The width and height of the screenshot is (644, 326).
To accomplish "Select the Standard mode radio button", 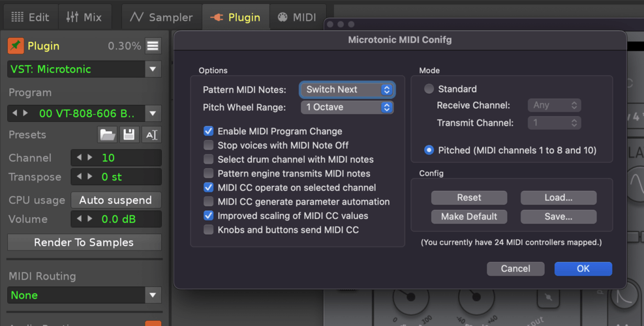I will point(429,89).
